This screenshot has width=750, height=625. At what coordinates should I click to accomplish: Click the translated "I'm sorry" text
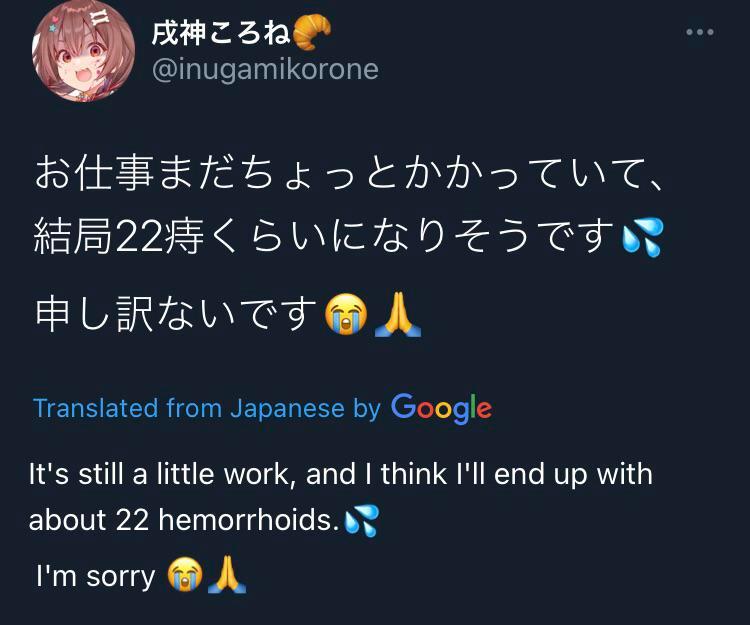96,576
